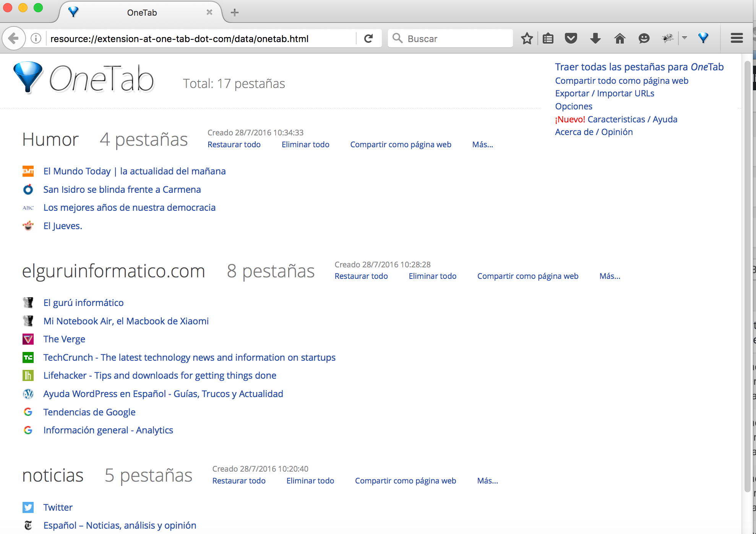Reload the page with refresh icon
The width and height of the screenshot is (756, 534).
tap(368, 39)
